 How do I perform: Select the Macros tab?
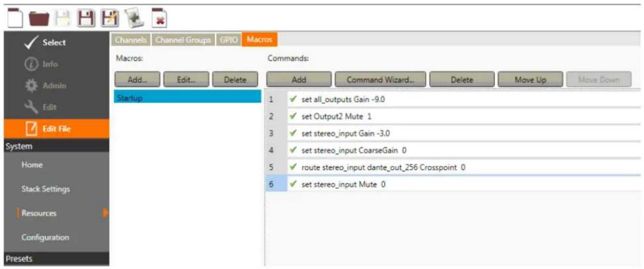pos(259,40)
